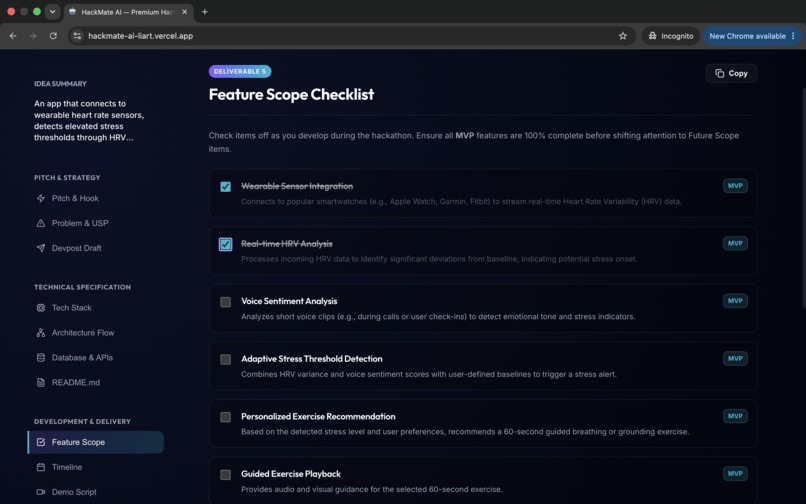Screen dimensions: 806x504
Task: Open the Chrome three-dot menu
Action: tap(793, 36)
